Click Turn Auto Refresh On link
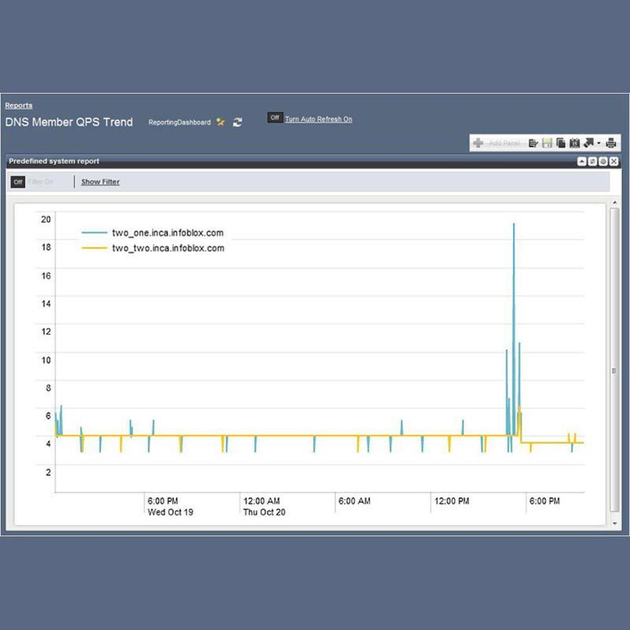 coord(318,119)
